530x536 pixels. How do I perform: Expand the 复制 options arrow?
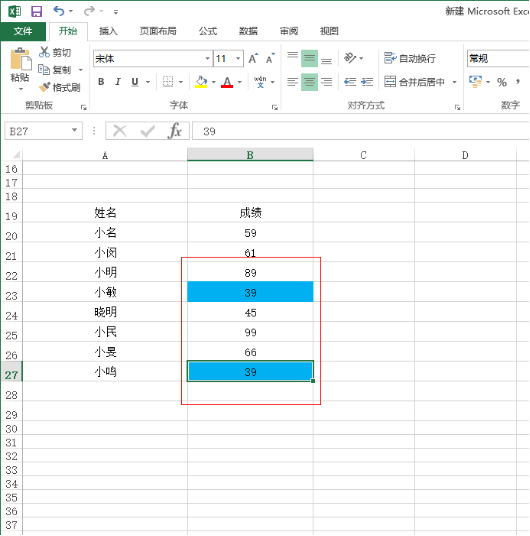coord(81,70)
